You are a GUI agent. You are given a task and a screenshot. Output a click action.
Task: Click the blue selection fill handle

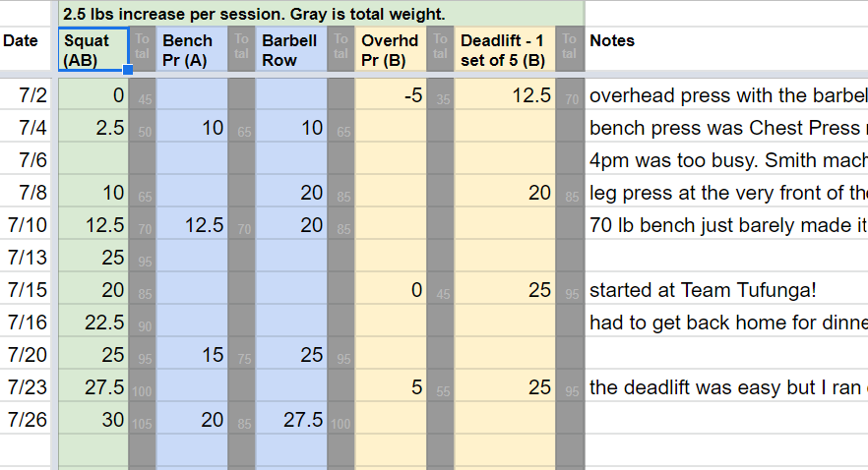[x=128, y=70]
